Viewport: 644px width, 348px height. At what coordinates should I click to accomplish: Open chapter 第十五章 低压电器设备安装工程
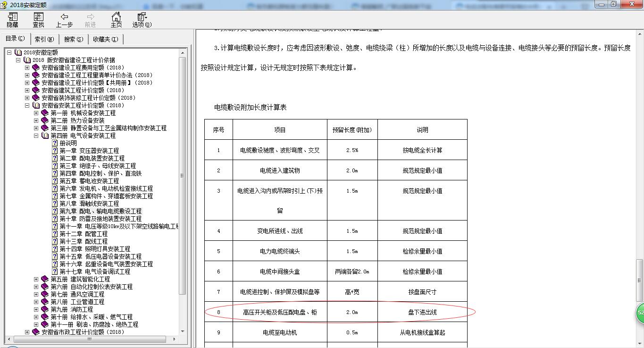point(100,256)
